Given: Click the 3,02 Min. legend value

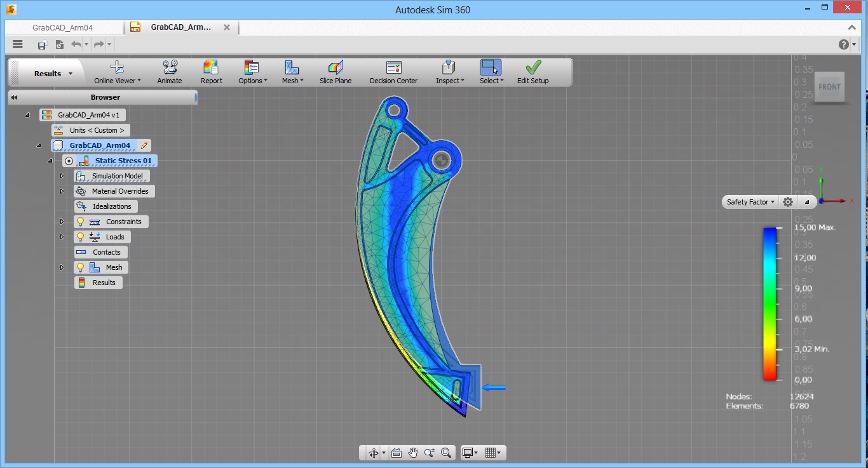Looking at the screenshot, I should click(811, 349).
